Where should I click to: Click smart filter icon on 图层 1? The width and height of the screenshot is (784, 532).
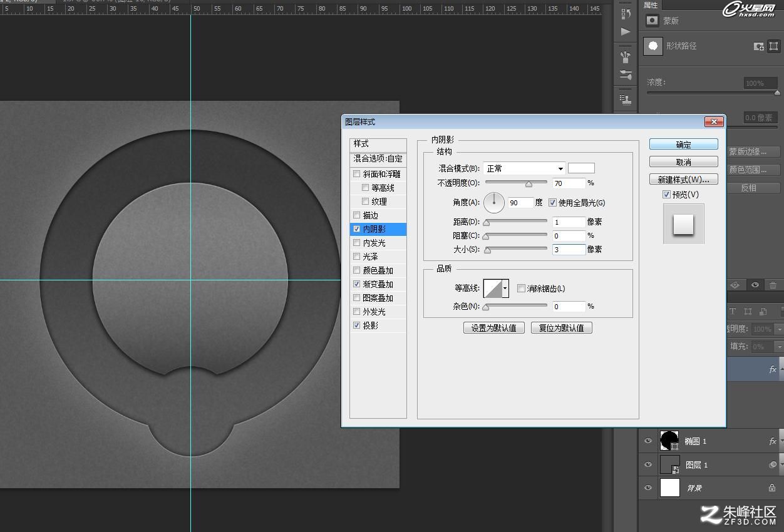point(773,464)
